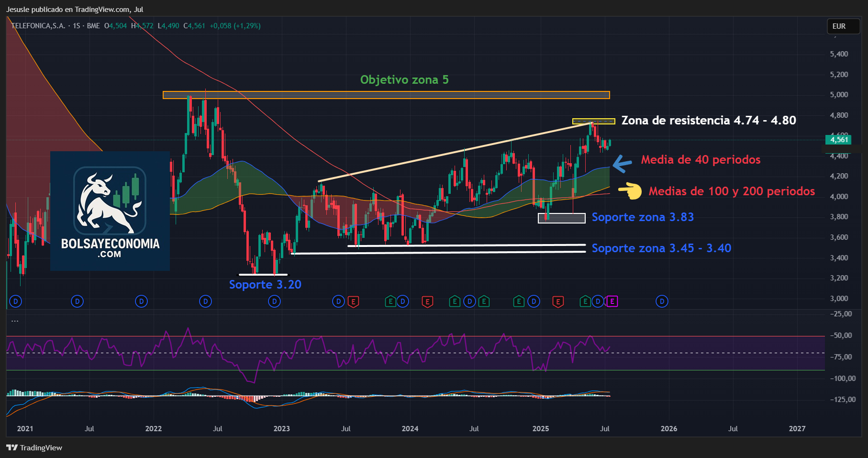Click the red earnings marker near Jul 2023

tap(353, 302)
